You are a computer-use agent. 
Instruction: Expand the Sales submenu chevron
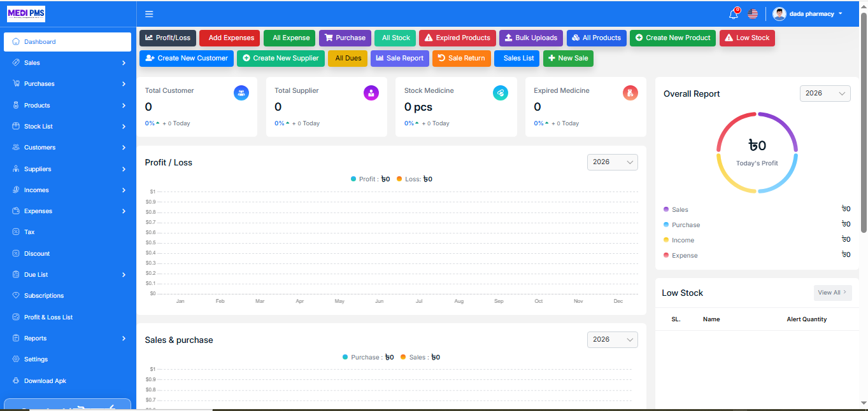coord(124,63)
